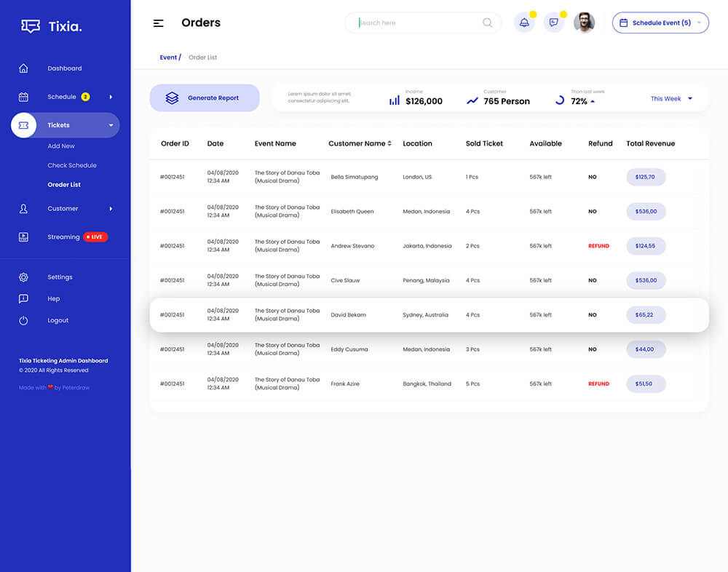Click the Streaming play icon in sidebar
Viewport: 728px width, 572px height.
pos(23,237)
